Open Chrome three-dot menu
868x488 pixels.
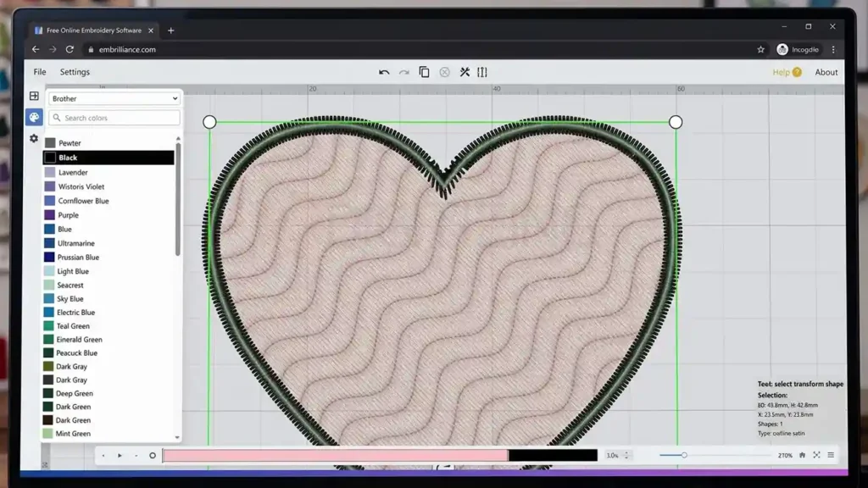tap(833, 49)
